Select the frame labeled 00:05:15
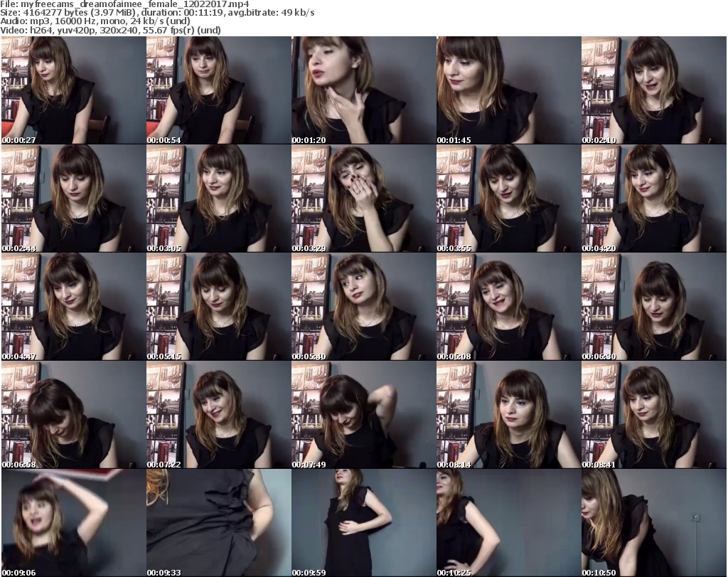Viewport: 728px width, 577px height. (x=218, y=307)
